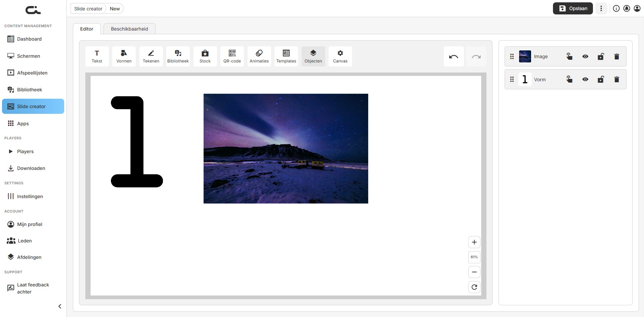Image resolution: width=644 pixels, height=317 pixels.
Task: Click the Slide creator breadcrumb
Action: pyautogui.click(x=88, y=9)
